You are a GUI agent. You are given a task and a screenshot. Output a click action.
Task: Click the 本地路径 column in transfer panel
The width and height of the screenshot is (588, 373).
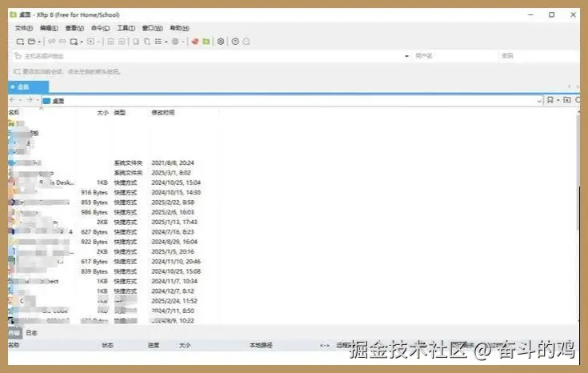click(x=261, y=345)
